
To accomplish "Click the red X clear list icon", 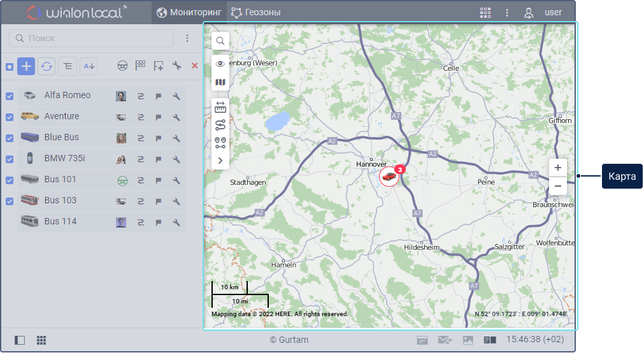I will [195, 66].
